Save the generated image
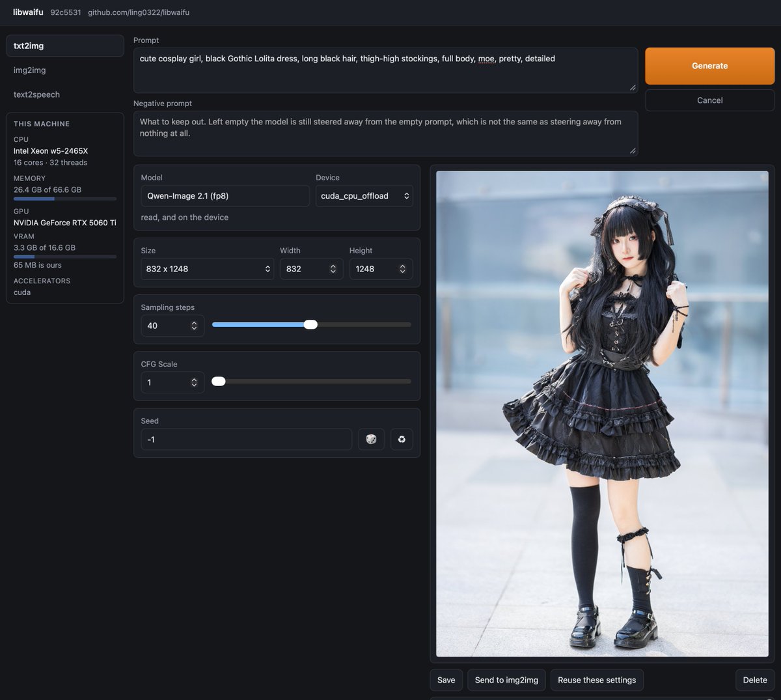 (x=446, y=680)
